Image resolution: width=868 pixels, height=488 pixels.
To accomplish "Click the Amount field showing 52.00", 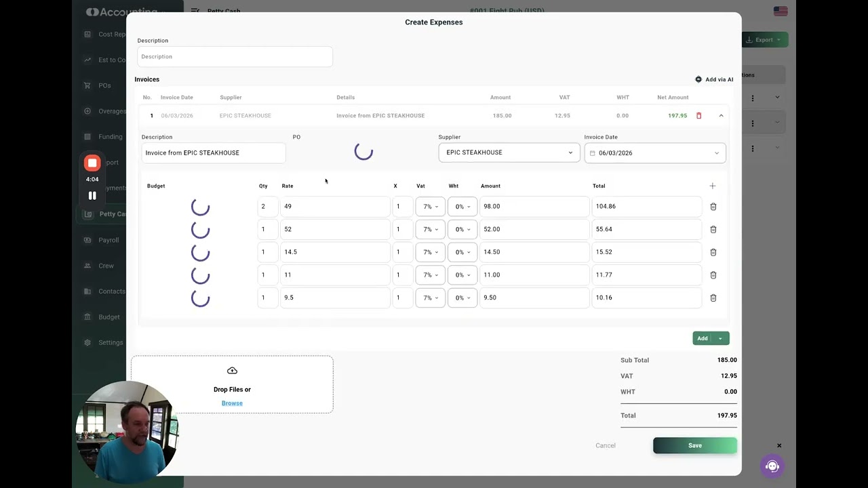I will click(534, 229).
